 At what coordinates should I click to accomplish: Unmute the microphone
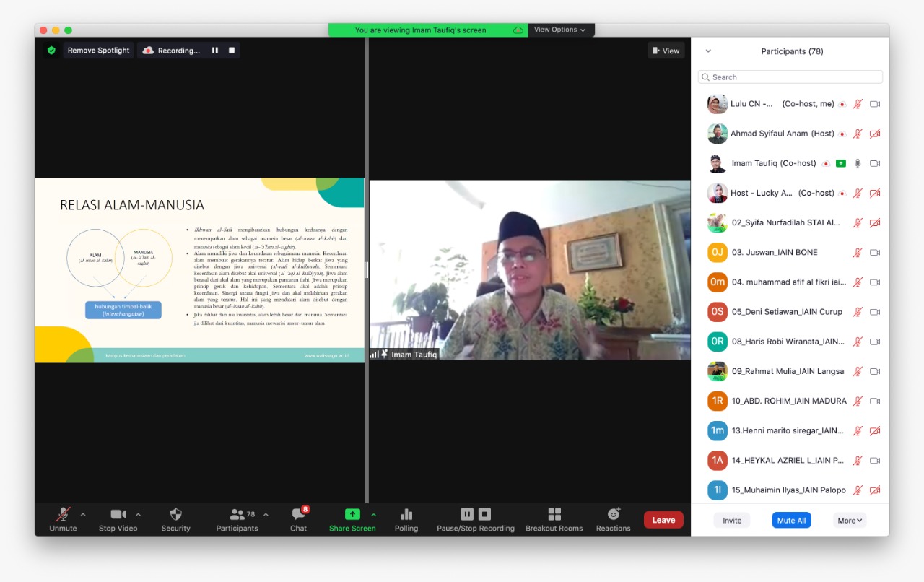pyautogui.click(x=63, y=515)
